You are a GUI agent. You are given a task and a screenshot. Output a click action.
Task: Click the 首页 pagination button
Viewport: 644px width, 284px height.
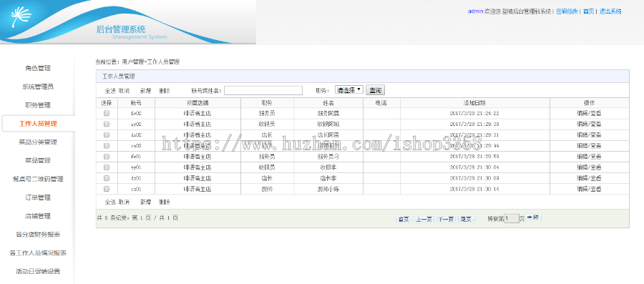click(404, 219)
